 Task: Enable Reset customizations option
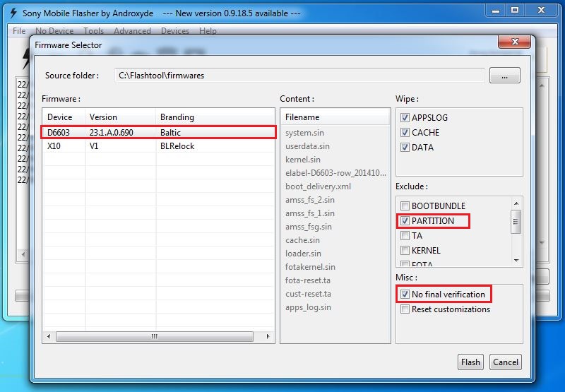coord(405,309)
